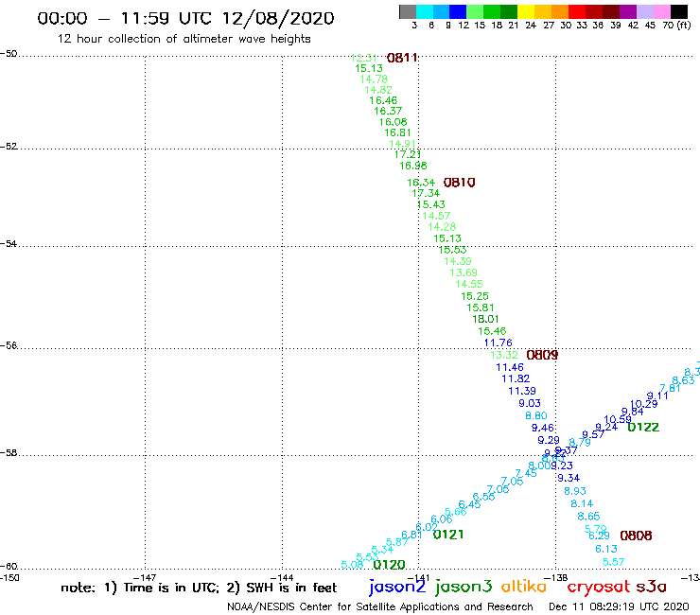Click the timestamp 'Dec 11 08:29:19 UTC 2020'
The height and width of the screenshot is (615, 700).
click(x=619, y=606)
